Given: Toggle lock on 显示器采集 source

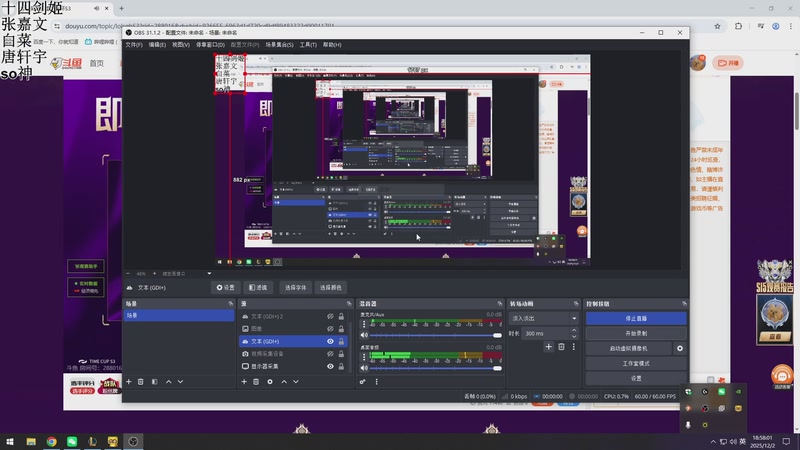Looking at the screenshot, I should [x=341, y=366].
